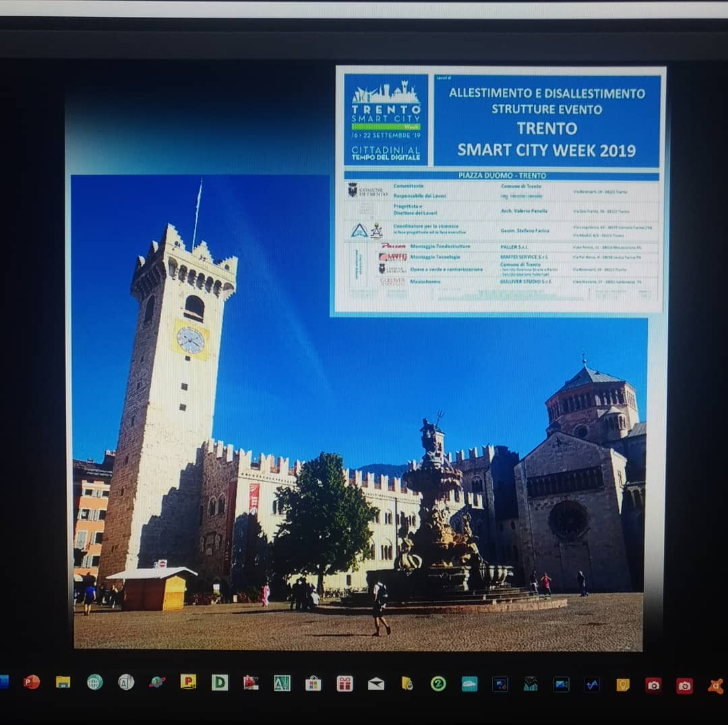
Task: Open the first red camera icon
Action: [x=653, y=685]
